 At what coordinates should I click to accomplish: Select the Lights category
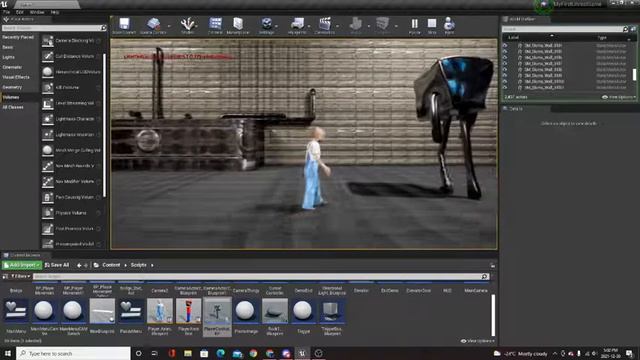point(9,57)
